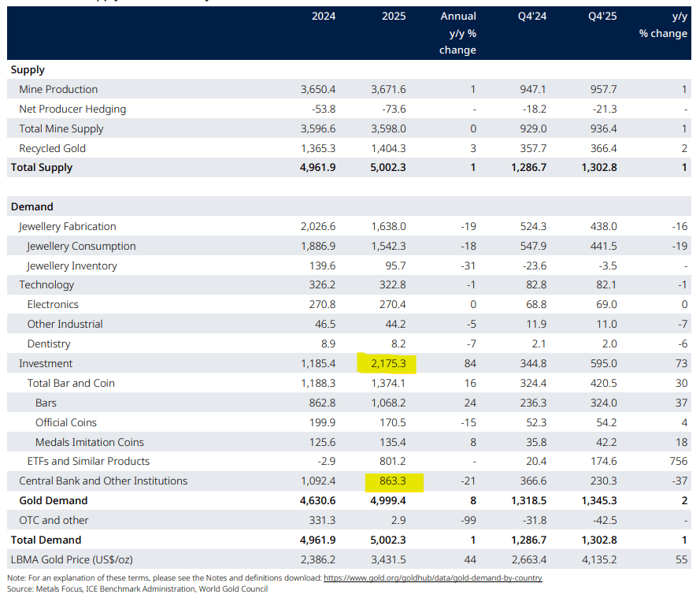Click the OTC and other row label
Image resolution: width=700 pixels, height=609 pixels.
tap(54, 520)
